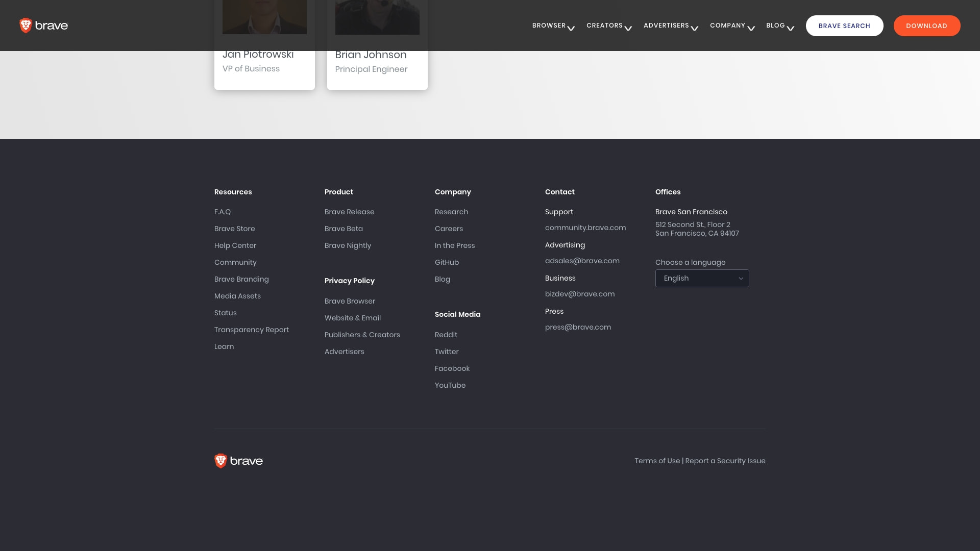Open community.brave.com support link
Screen dimensions: 980x551
(x=585, y=228)
